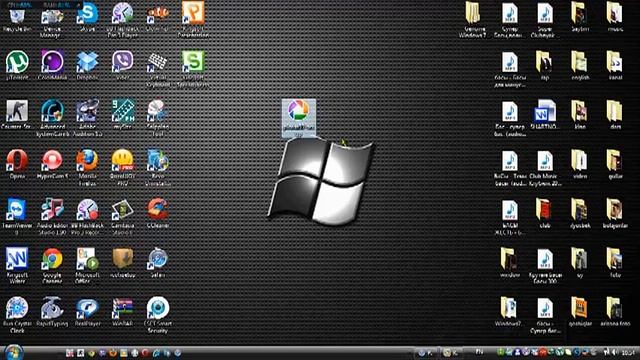Open the Dropbox desktop shortcut
The image size is (640, 360).
(87, 65)
